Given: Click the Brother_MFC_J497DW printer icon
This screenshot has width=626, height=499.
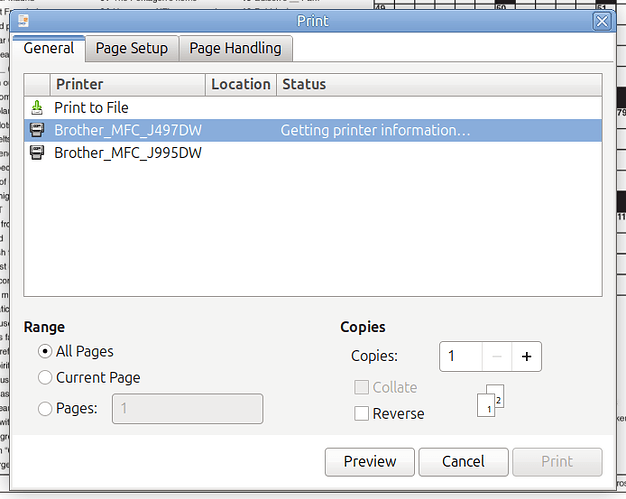Looking at the screenshot, I should tap(37, 130).
